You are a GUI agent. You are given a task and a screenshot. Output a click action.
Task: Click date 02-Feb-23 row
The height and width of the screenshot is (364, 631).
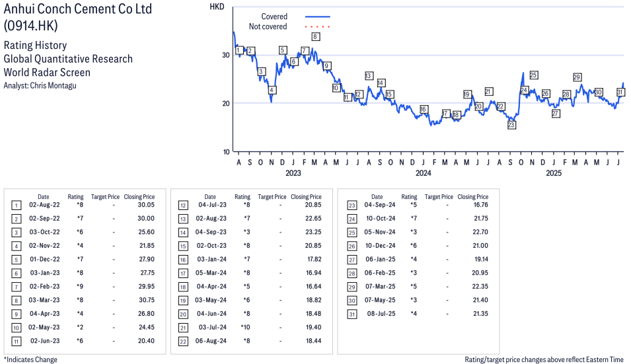point(44,287)
